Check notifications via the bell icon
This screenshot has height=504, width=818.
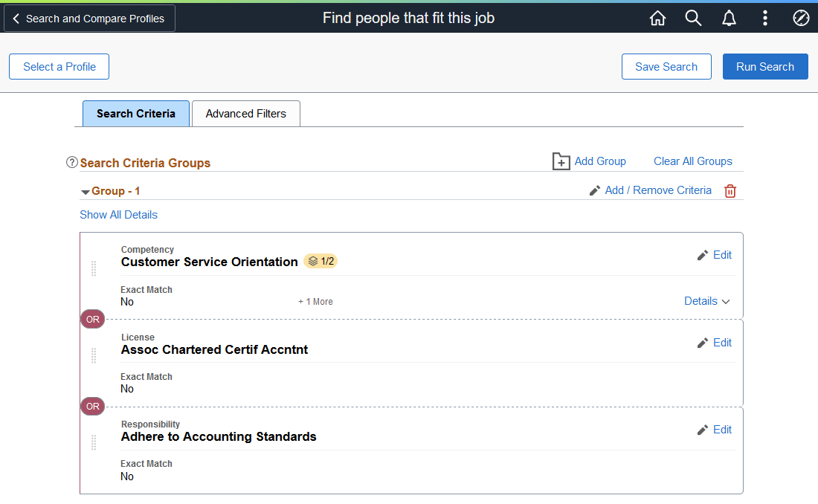pos(729,18)
